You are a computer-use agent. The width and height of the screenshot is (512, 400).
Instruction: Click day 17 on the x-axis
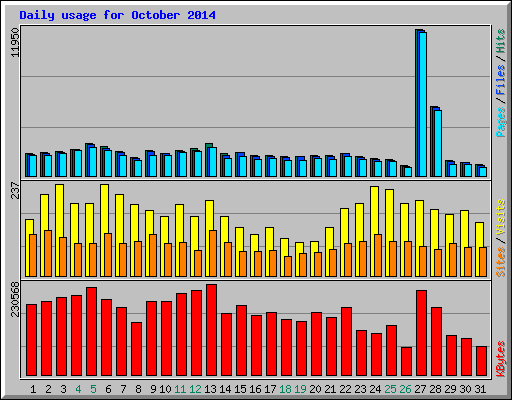click(x=270, y=389)
